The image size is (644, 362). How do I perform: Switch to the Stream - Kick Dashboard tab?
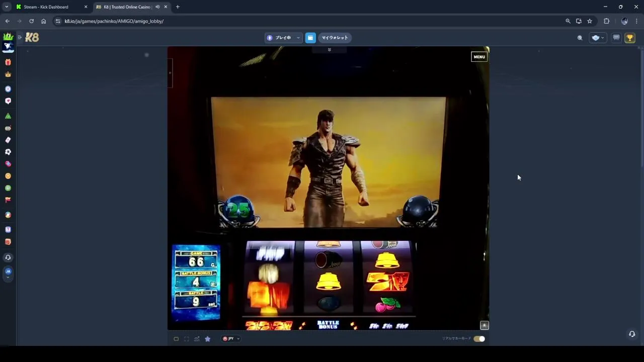click(51, 7)
